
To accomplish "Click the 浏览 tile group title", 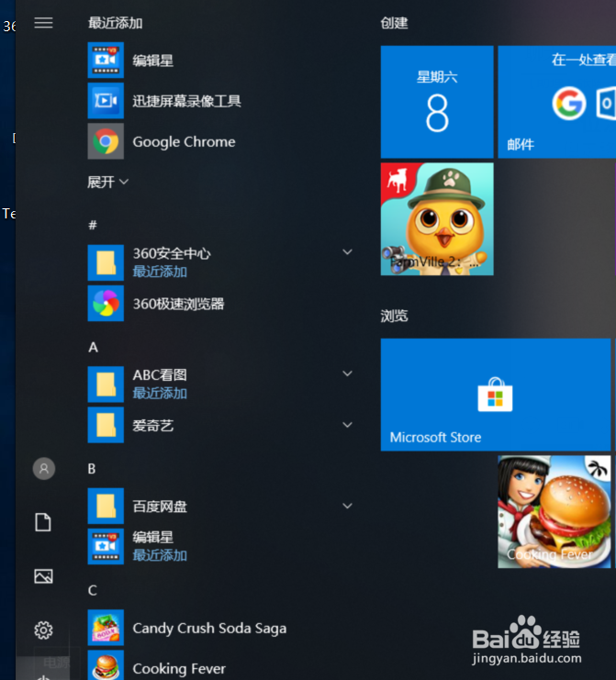I will (394, 316).
